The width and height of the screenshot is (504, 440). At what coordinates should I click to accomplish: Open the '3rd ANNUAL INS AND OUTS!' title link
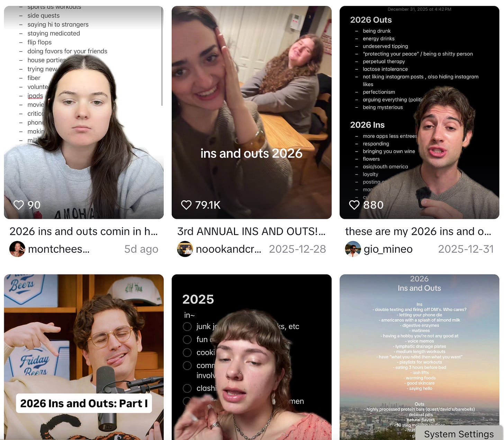251,231
